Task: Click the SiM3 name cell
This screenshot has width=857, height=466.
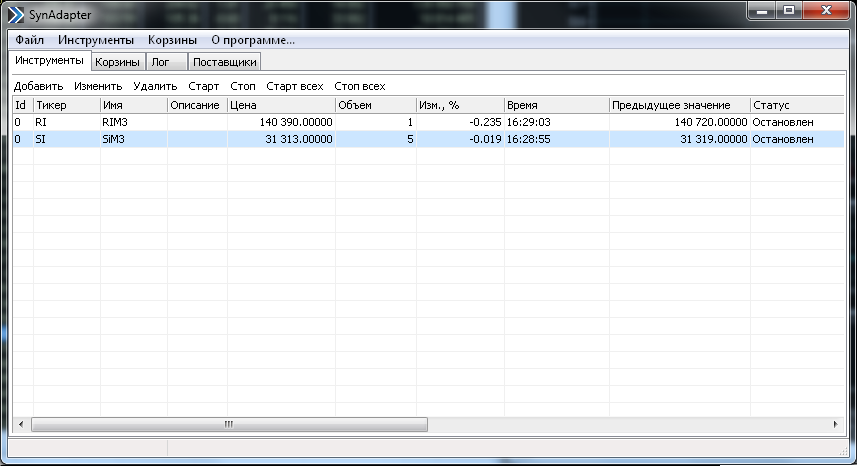Action: coord(134,139)
